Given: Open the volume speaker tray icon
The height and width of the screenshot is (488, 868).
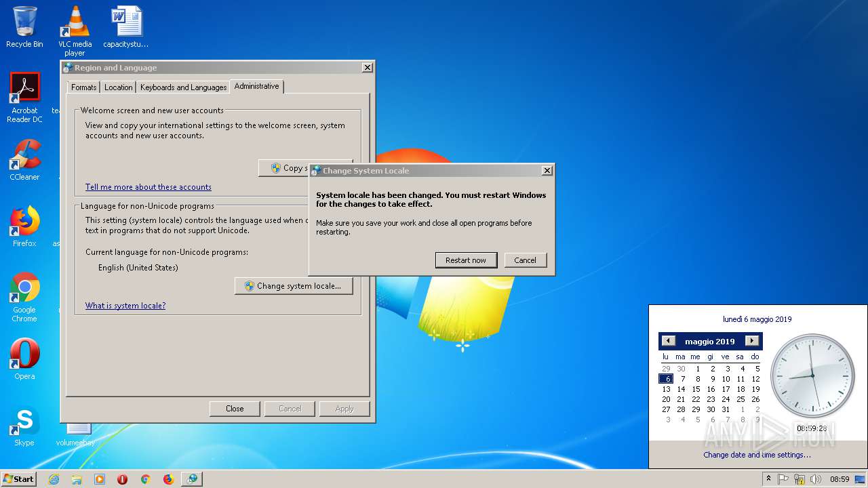Looking at the screenshot, I should (815, 479).
